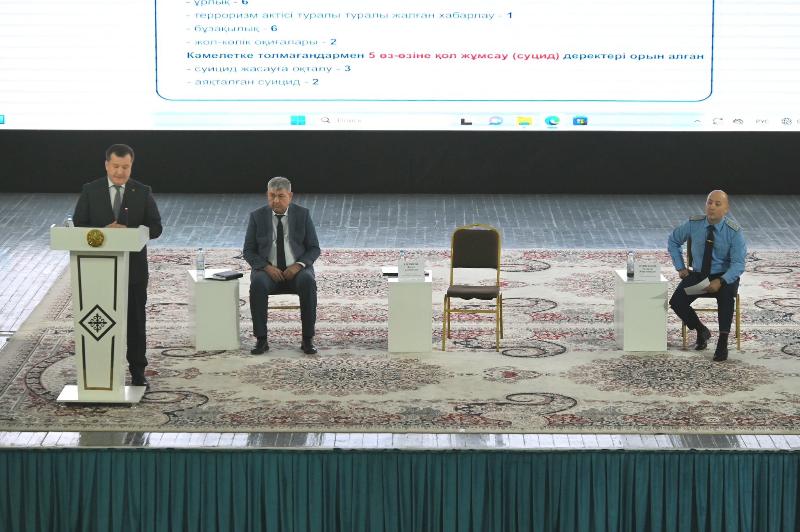
Task: Open the РУС input language switcher
Action: pos(762,121)
